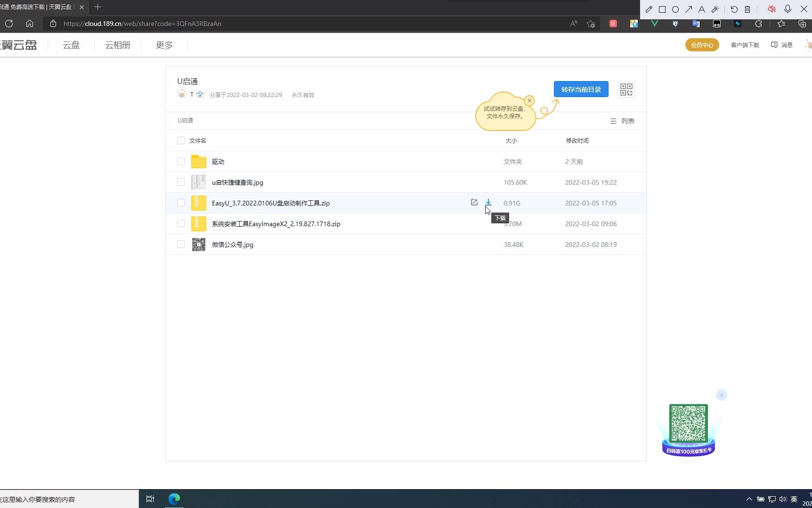
Task: Click 转存当前目录 button
Action: (581, 89)
